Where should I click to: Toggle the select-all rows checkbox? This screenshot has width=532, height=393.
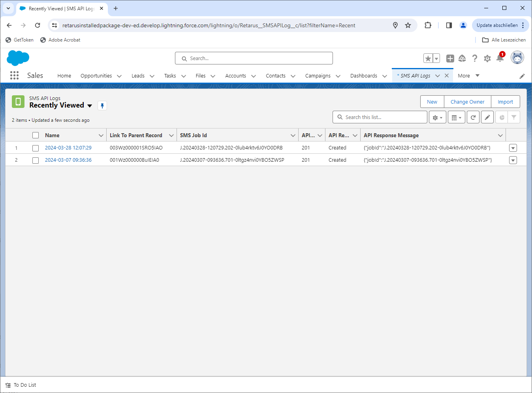36,135
